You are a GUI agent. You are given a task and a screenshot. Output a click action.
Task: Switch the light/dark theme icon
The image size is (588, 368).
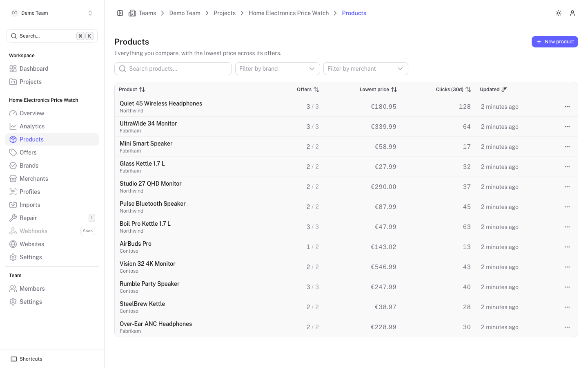tap(559, 13)
